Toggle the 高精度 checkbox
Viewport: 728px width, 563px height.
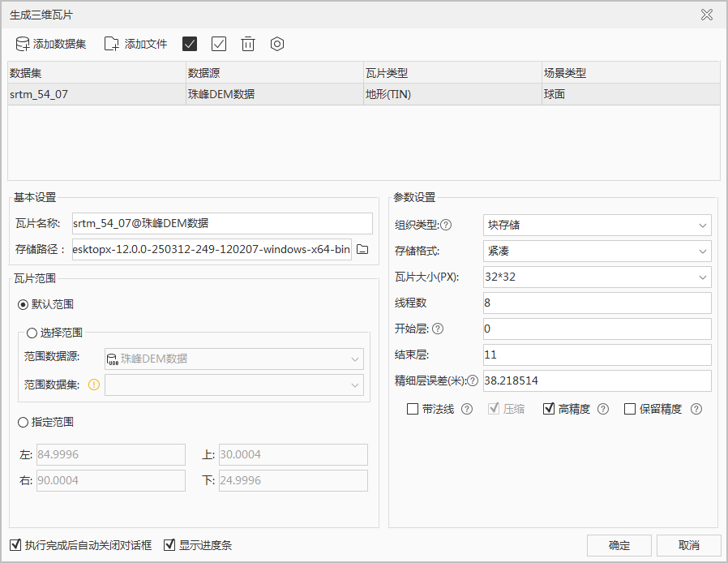pyautogui.click(x=549, y=410)
